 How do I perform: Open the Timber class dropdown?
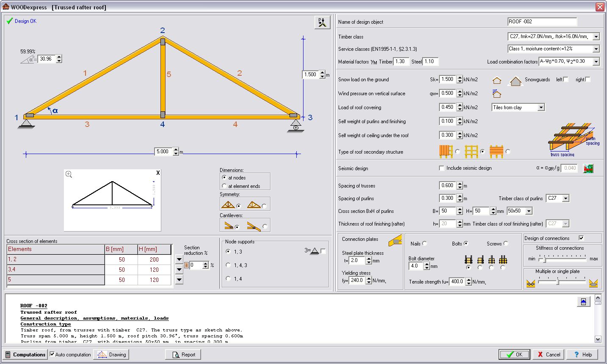(x=596, y=37)
